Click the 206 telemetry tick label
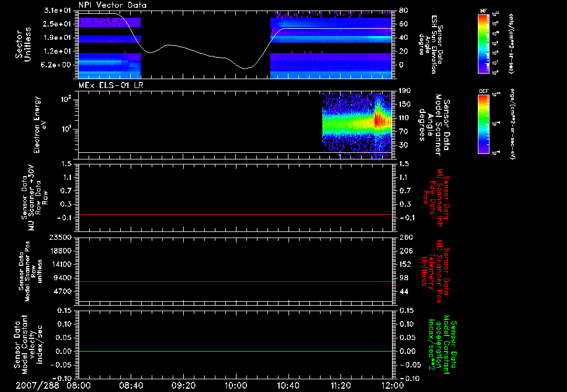The image size is (567, 392). pyautogui.click(x=405, y=251)
